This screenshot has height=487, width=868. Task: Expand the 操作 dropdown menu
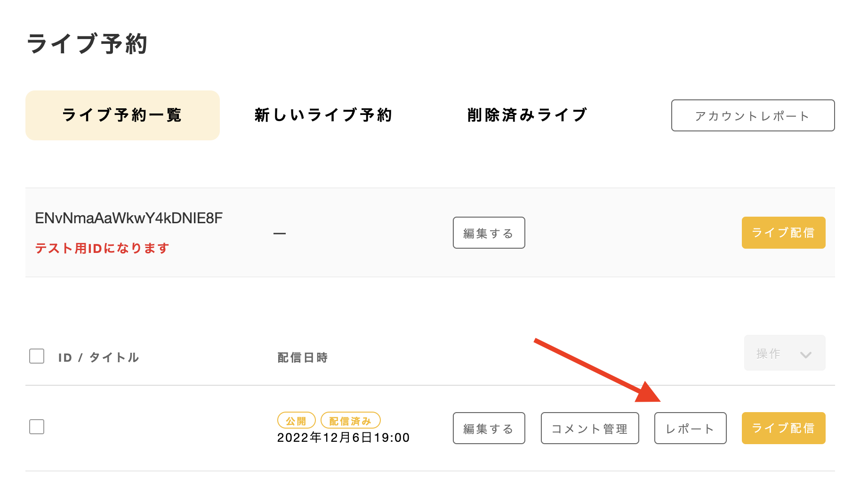pos(784,353)
